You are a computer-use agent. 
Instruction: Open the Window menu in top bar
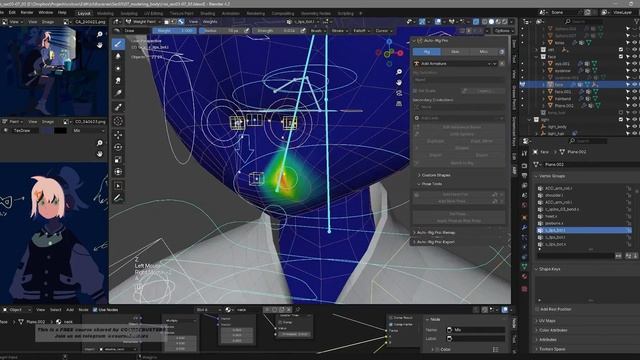coord(46,13)
